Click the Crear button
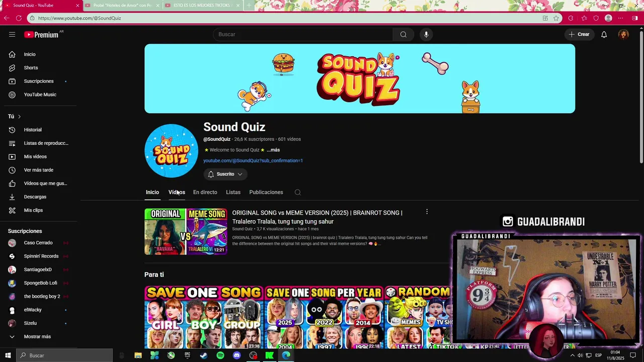This screenshot has width=644, height=362. point(579,34)
